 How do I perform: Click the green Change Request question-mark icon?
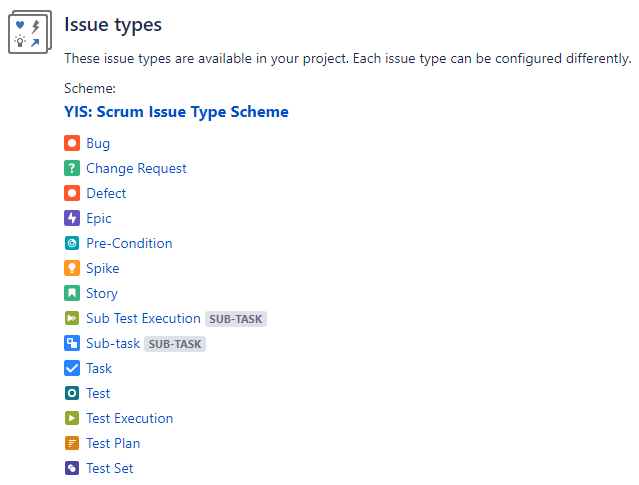[72, 168]
